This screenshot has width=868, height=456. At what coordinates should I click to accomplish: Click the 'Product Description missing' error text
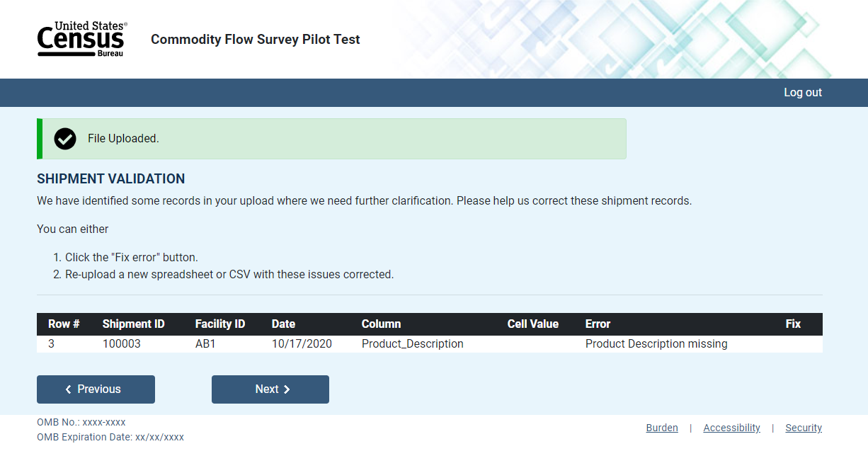point(656,344)
